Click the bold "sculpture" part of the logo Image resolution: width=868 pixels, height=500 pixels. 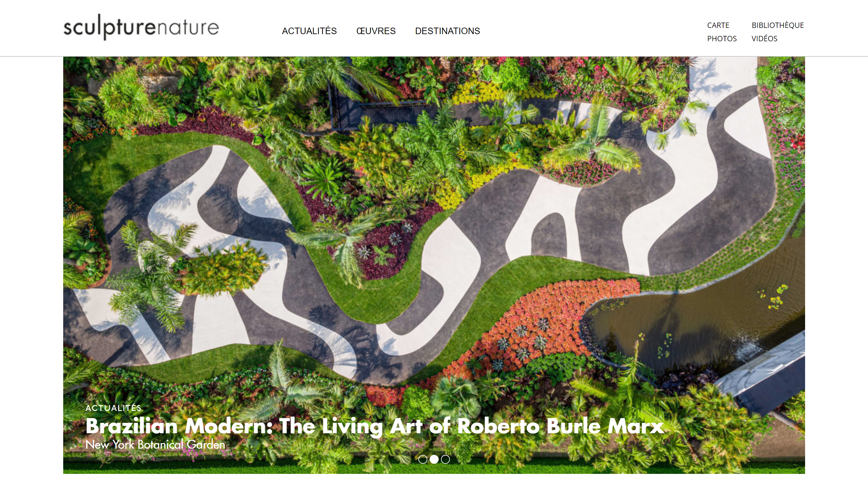[x=110, y=27]
